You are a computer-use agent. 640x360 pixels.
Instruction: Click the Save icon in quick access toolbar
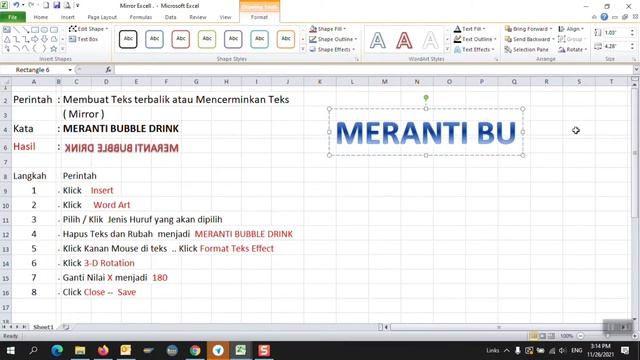(x=57, y=5)
